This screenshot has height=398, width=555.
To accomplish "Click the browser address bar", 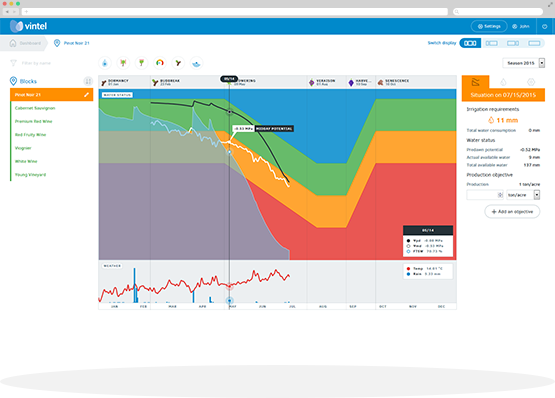I will [235, 12].
